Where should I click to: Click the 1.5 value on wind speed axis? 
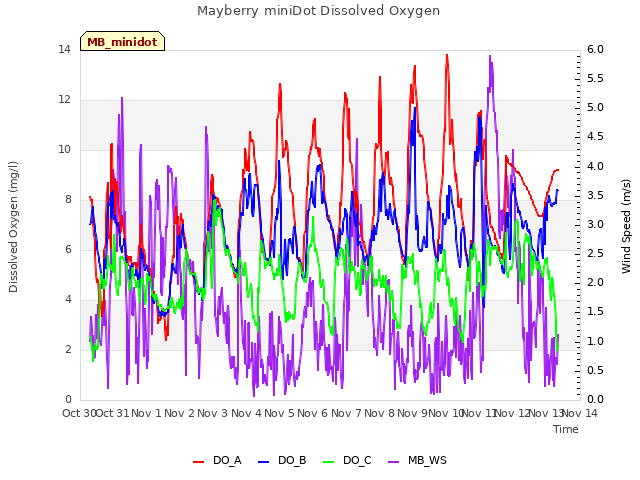pos(595,312)
